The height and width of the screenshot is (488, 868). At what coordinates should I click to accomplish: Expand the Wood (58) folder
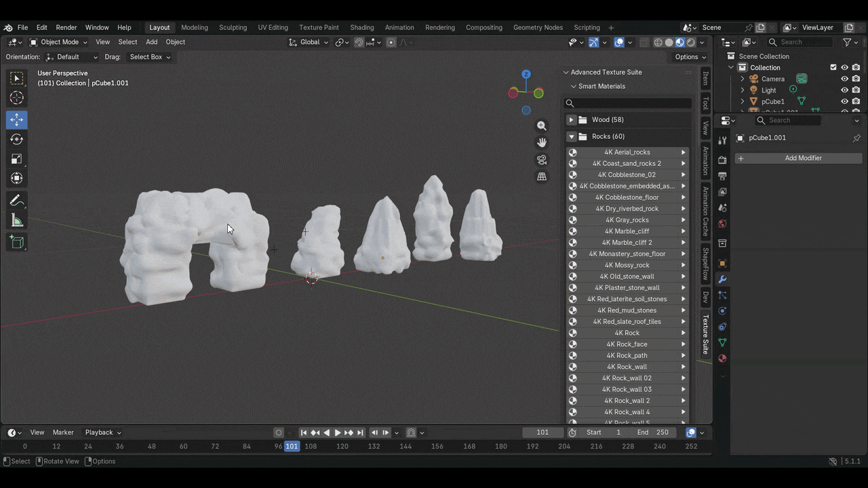click(x=571, y=120)
